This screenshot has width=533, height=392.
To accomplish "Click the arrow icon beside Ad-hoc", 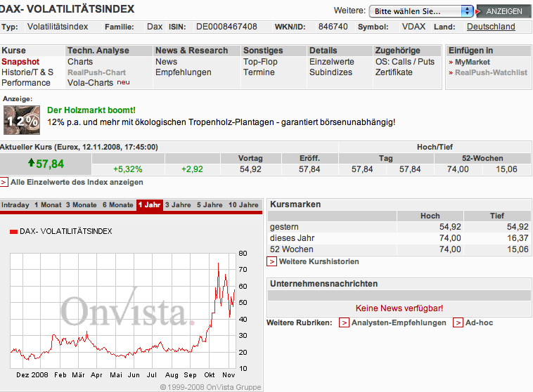I will click(x=458, y=322).
